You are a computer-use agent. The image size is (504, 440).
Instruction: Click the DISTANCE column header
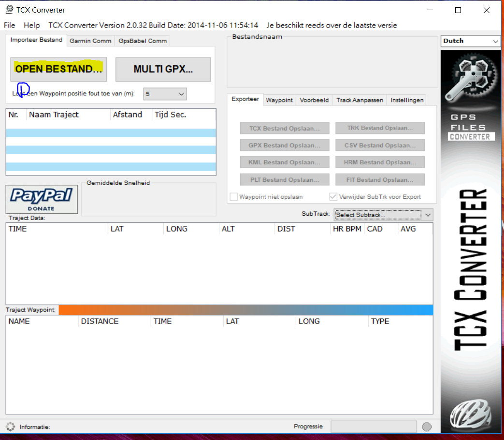click(x=115, y=322)
